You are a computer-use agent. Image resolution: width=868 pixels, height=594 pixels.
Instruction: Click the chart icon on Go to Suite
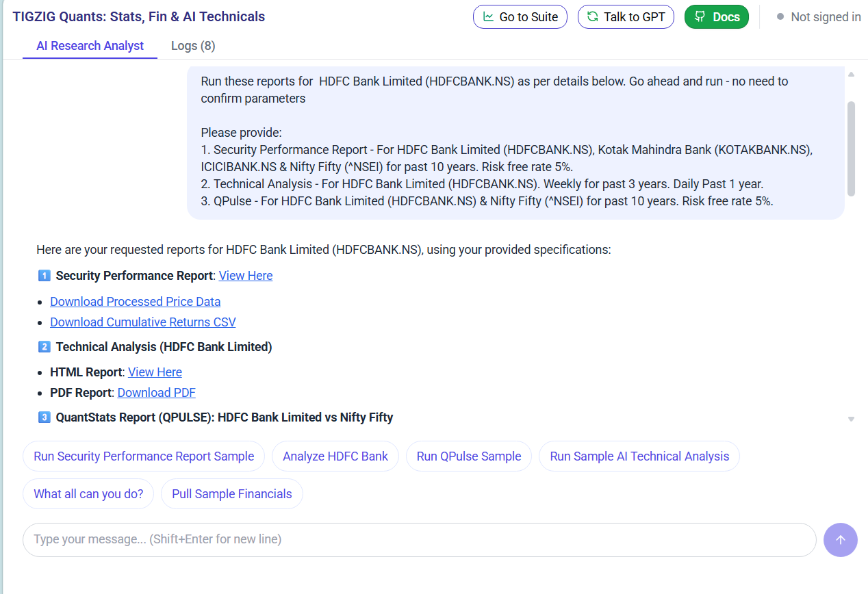point(488,17)
